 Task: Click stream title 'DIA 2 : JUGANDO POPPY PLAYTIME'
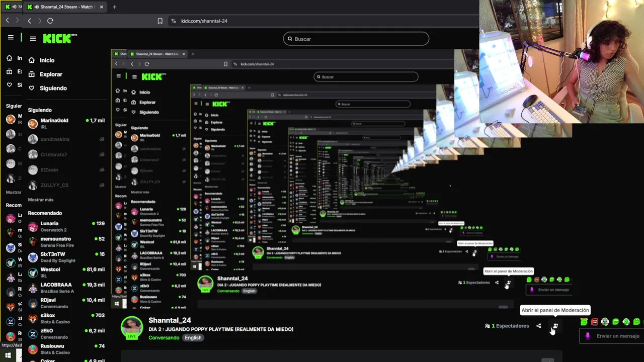221,329
